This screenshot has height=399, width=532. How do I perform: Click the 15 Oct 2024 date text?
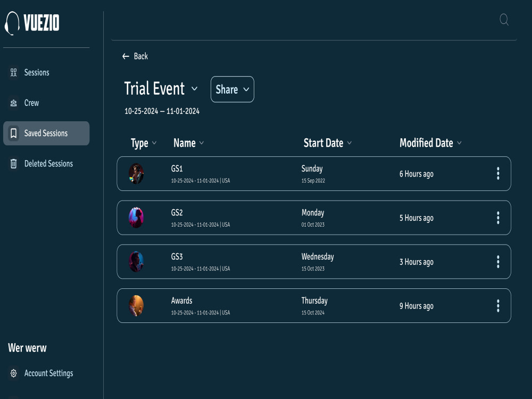(313, 312)
